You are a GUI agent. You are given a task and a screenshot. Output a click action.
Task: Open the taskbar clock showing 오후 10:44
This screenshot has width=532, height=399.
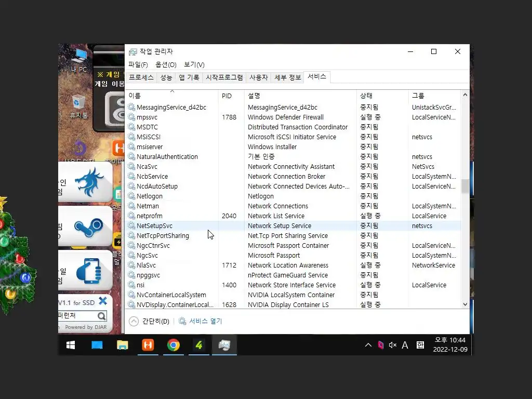(450, 344)
